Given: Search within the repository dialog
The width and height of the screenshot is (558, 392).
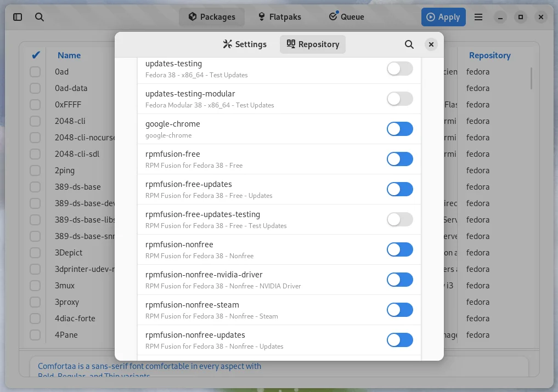Looking at the screenshot, I should (409, 44).
